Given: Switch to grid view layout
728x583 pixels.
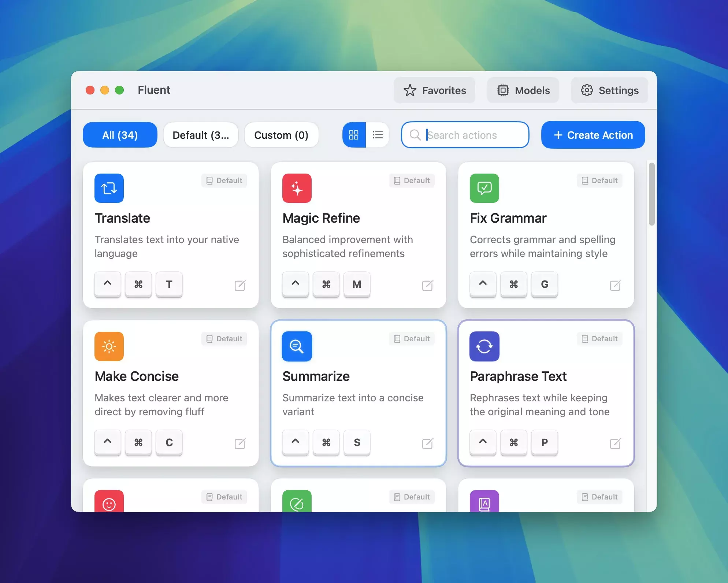Looking at the screenshot, I should [x=354, y=135].
